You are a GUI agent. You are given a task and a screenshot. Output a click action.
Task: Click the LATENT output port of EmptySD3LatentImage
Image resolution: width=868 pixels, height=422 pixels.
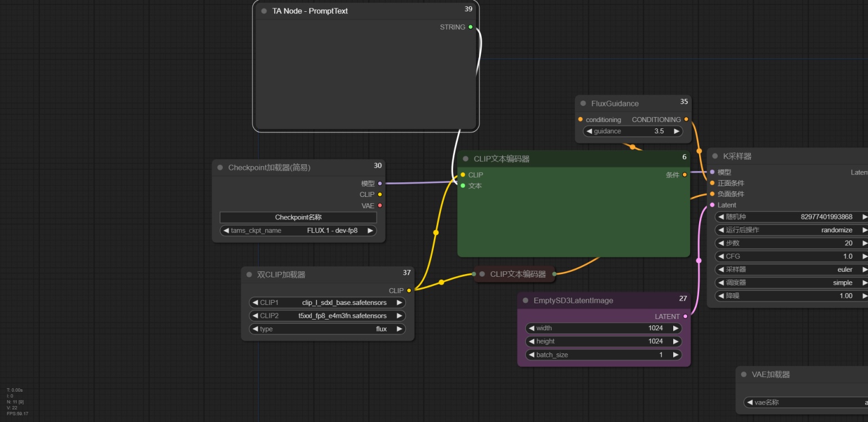(685, 316)
